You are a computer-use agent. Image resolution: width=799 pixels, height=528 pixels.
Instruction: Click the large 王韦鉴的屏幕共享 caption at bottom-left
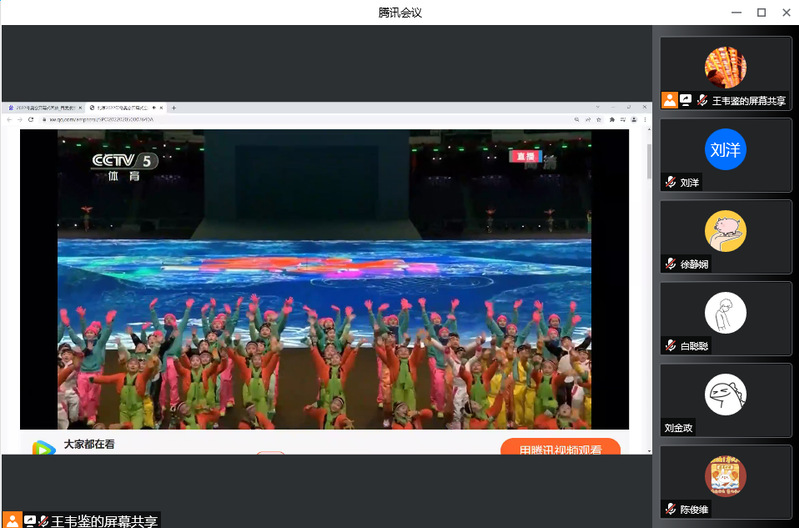[104, 521]
